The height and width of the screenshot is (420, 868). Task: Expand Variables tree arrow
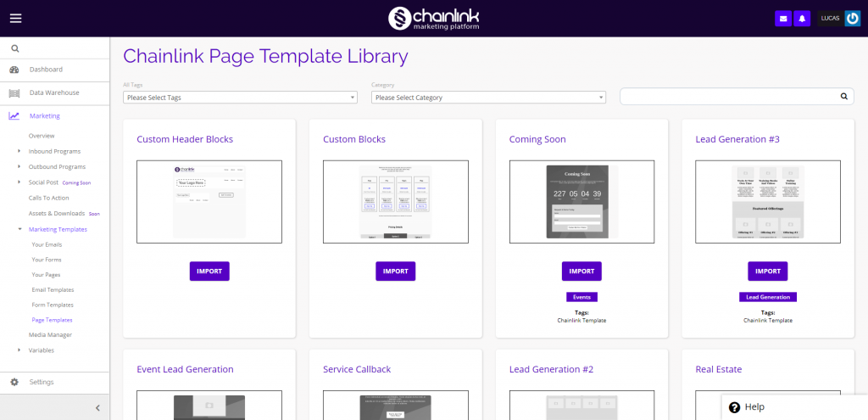coord(19,350)
